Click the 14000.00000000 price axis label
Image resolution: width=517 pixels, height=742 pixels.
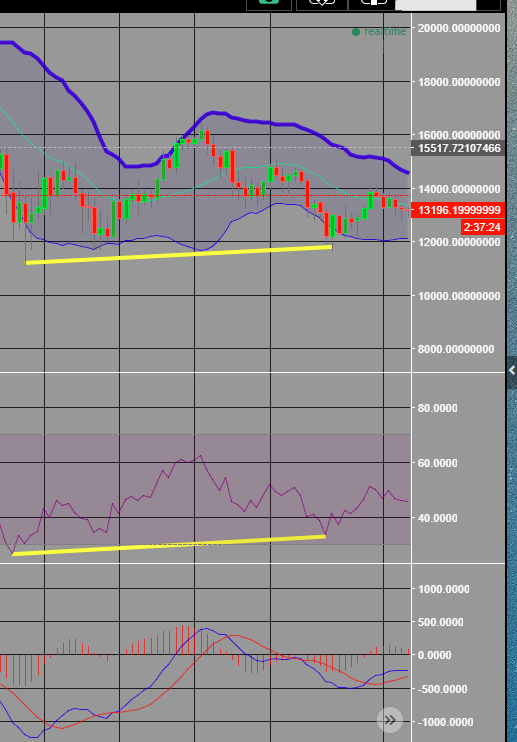pyautogui.click(x=459, y=189)
